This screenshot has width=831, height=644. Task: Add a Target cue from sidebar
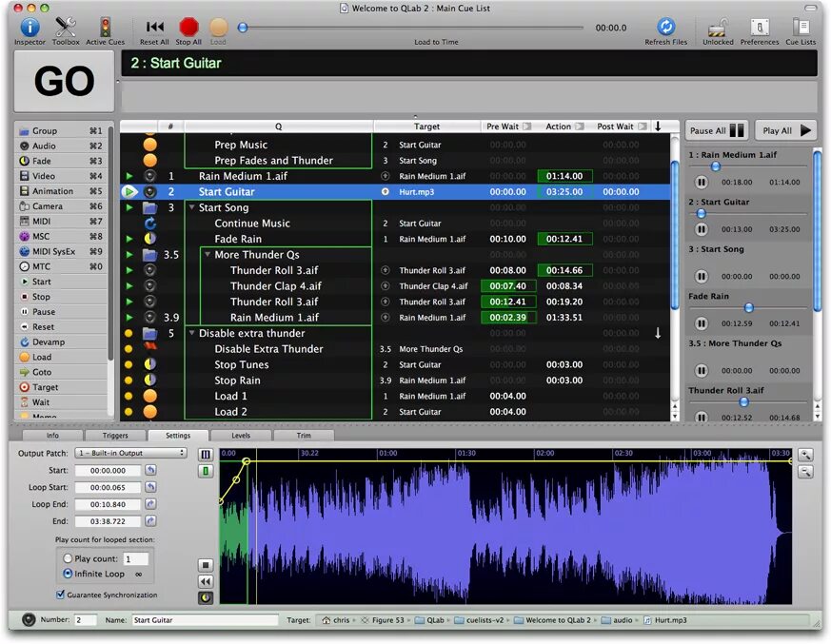pos(63,387)
